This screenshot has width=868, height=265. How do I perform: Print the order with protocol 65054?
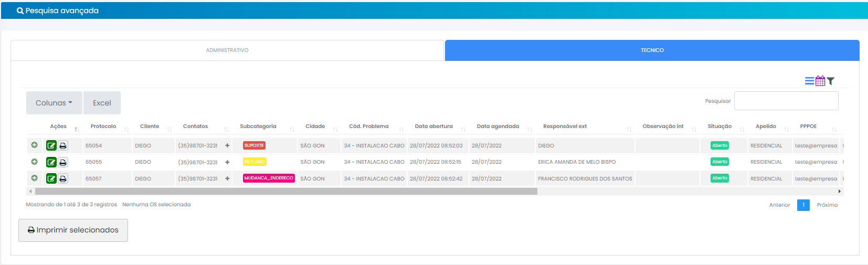(x=63, y=146)
